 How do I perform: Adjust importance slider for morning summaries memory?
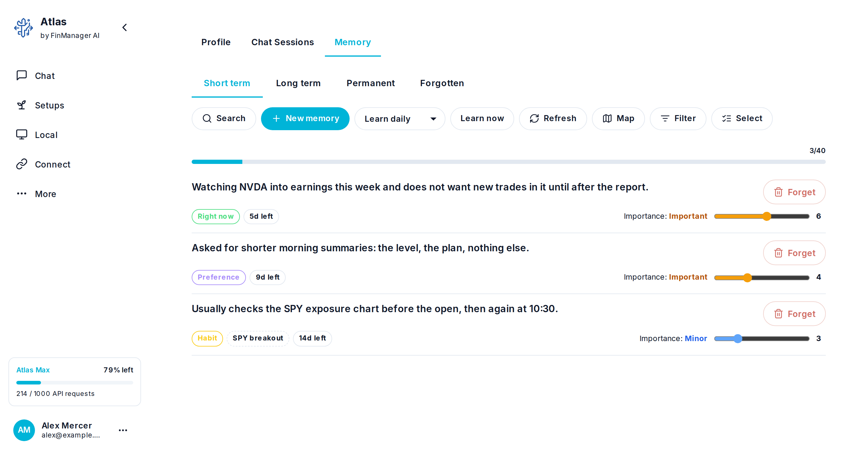[762, 278]
